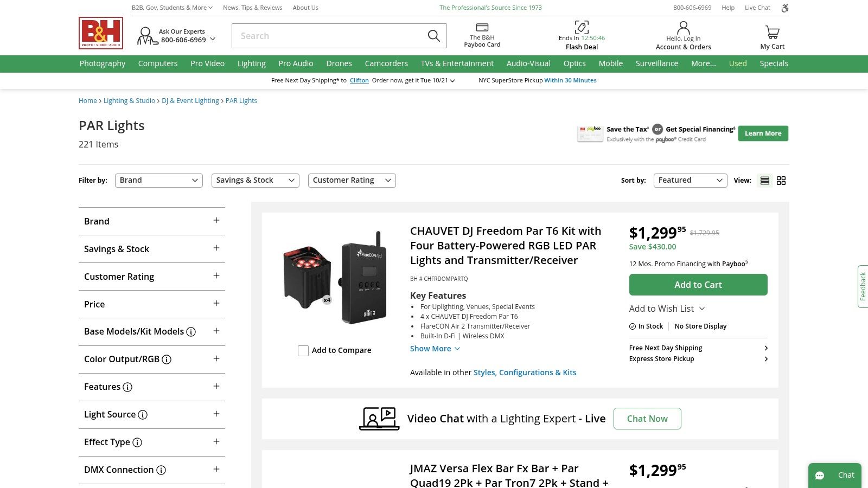This screenshot has width=868, height=488.
Task: Click the search magnifier icon
Action: coord(433,36)
